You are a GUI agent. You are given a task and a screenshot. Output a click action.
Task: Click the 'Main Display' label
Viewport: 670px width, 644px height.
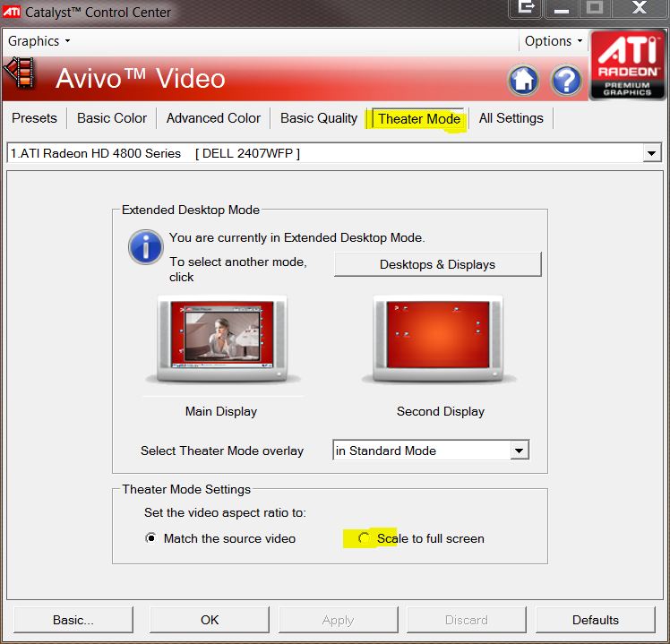click(x=221, y=411)
